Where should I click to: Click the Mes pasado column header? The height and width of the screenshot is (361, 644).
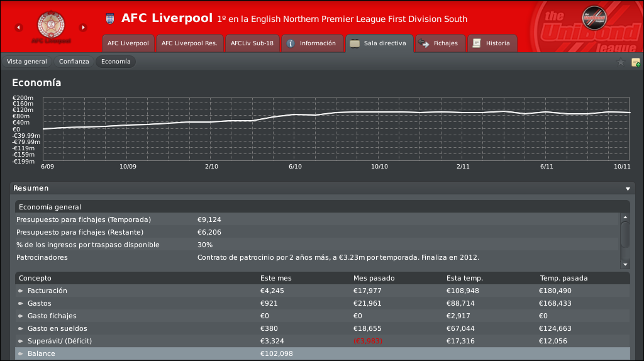pos(374,278)
